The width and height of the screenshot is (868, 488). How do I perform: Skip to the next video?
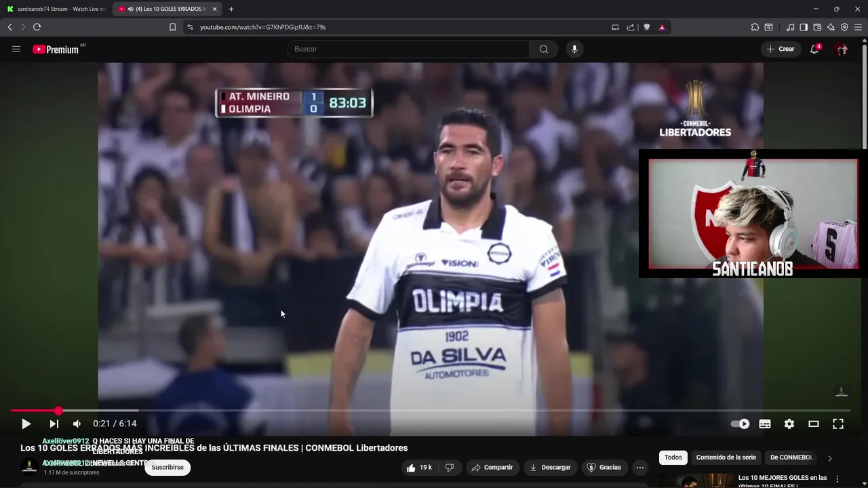(54, 424)
